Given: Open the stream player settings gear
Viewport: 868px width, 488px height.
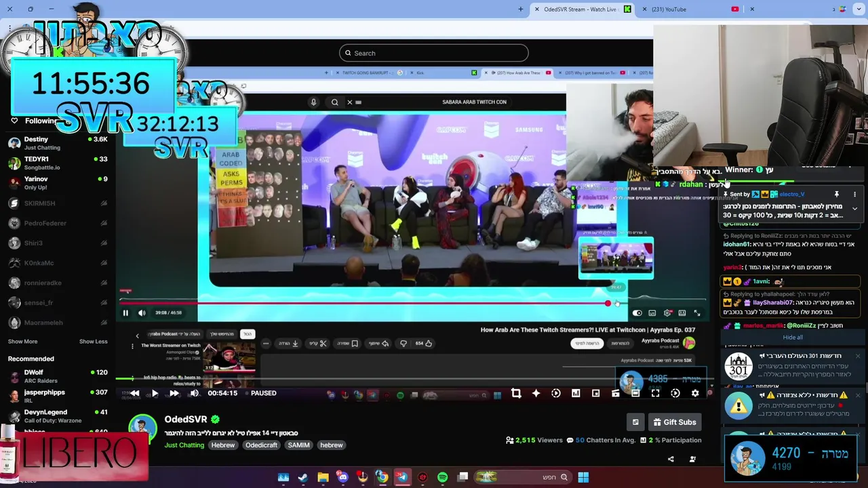Looking at the screenshot, I should (x=695, y=393).
